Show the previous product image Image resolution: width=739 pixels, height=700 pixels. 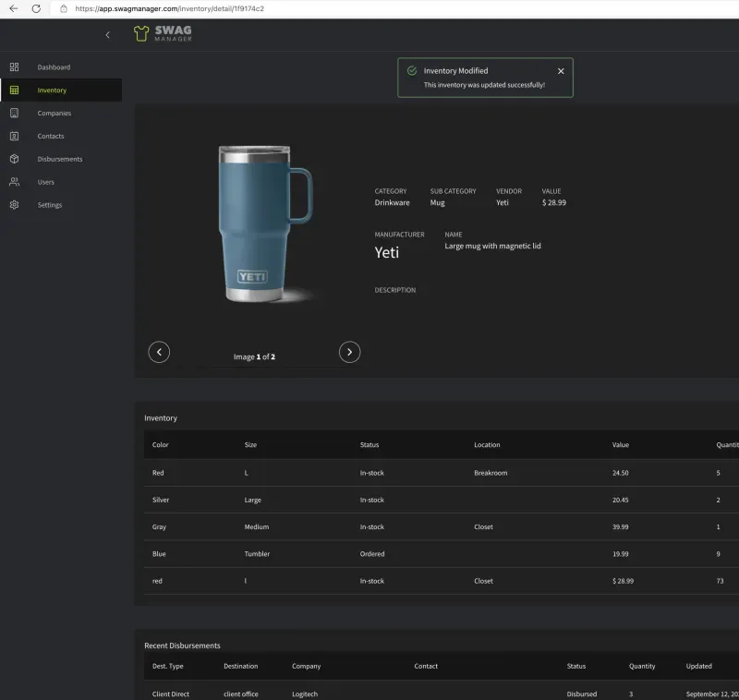point(159,352)
